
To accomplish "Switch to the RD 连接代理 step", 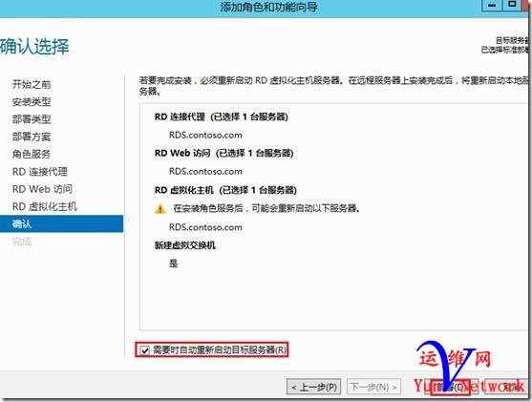I will (x=40, y=172).
